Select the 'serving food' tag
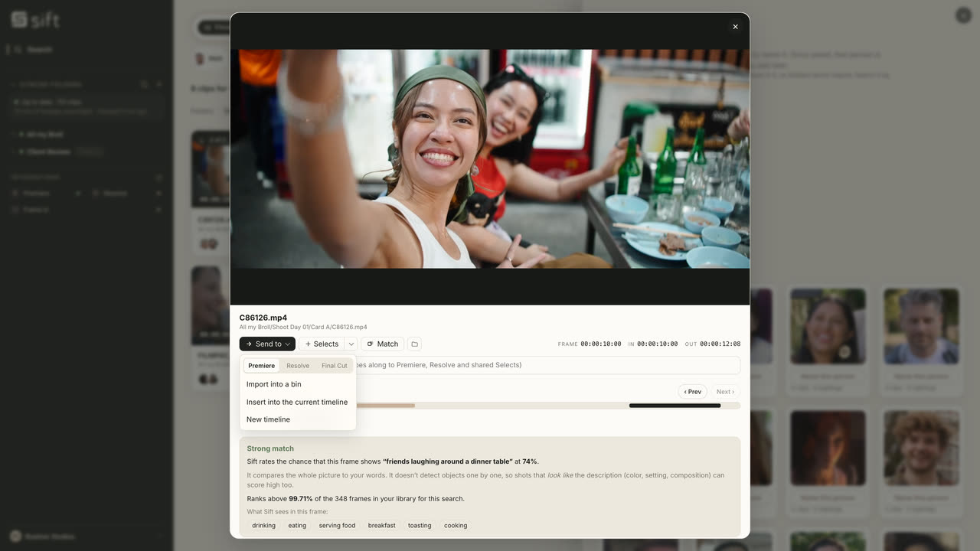This screenshot has width=980, height=551. (x=337, y=526)
